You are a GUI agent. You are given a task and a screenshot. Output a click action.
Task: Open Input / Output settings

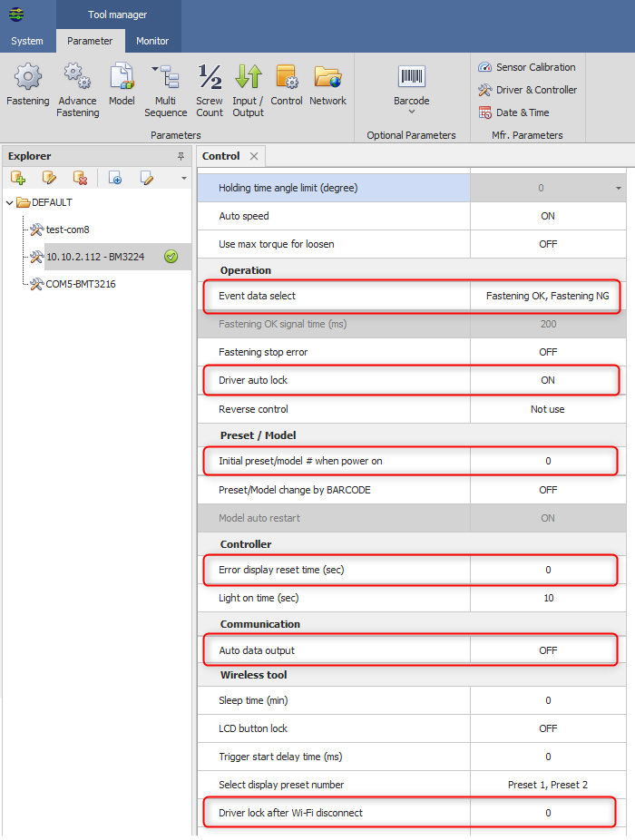[248, 89]
